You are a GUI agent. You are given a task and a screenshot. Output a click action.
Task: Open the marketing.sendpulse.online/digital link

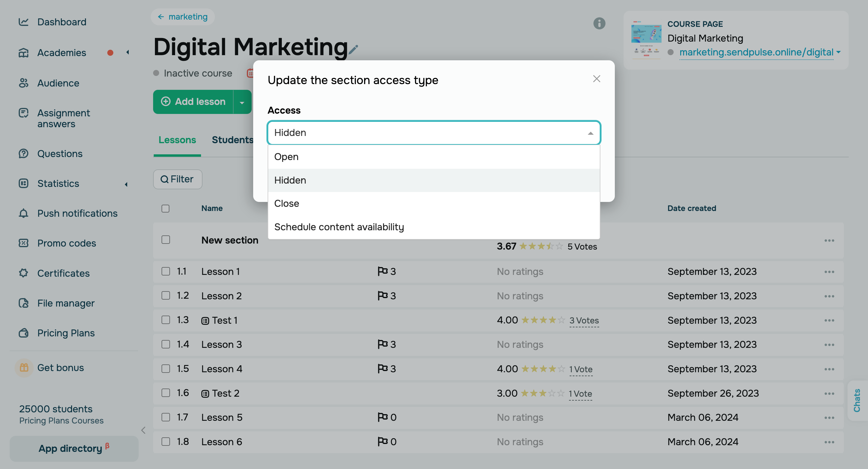click(x=756, y=52)
